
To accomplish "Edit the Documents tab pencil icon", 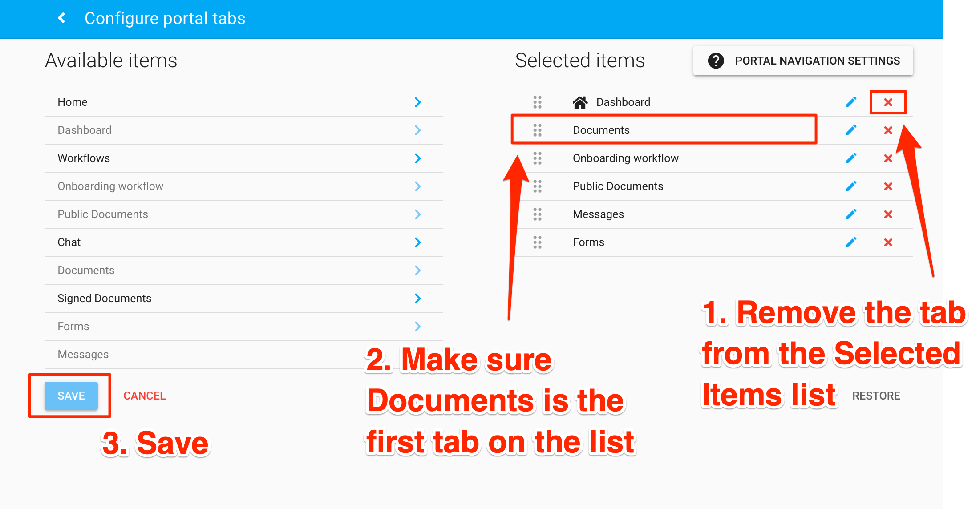I will click(x=851, y=130).
